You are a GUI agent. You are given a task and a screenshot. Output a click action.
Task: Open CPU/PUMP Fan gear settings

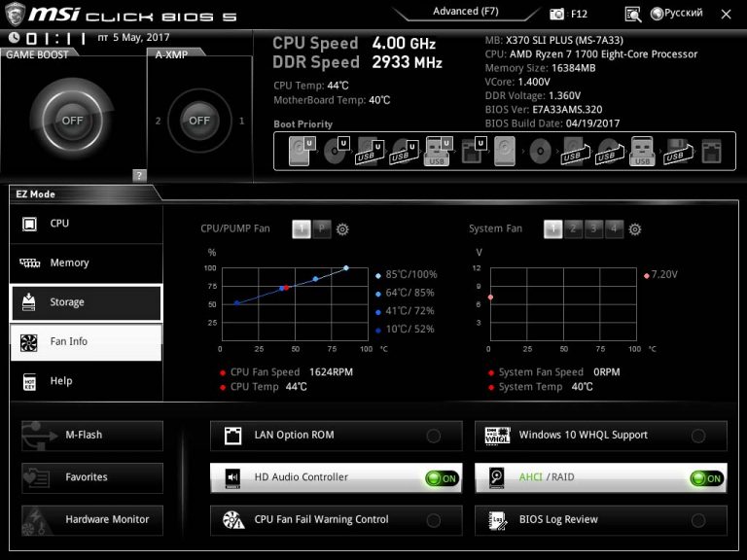pyautogui.click(x=342, y=229)
